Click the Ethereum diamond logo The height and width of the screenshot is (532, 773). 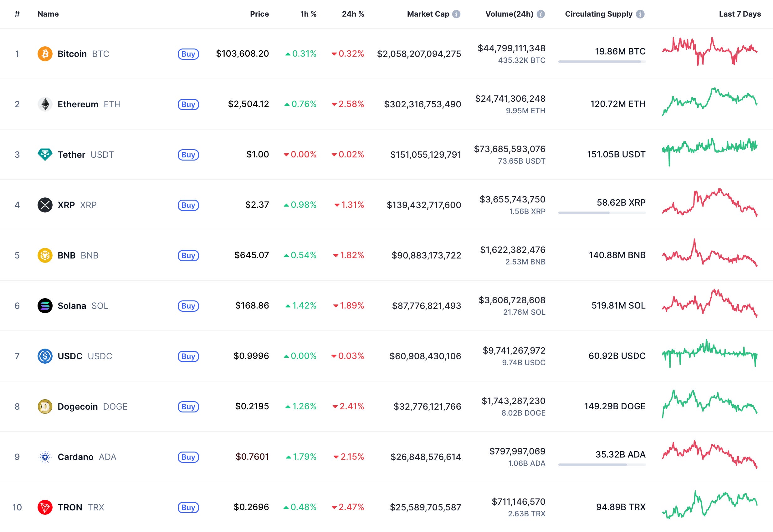coord(45,104)
